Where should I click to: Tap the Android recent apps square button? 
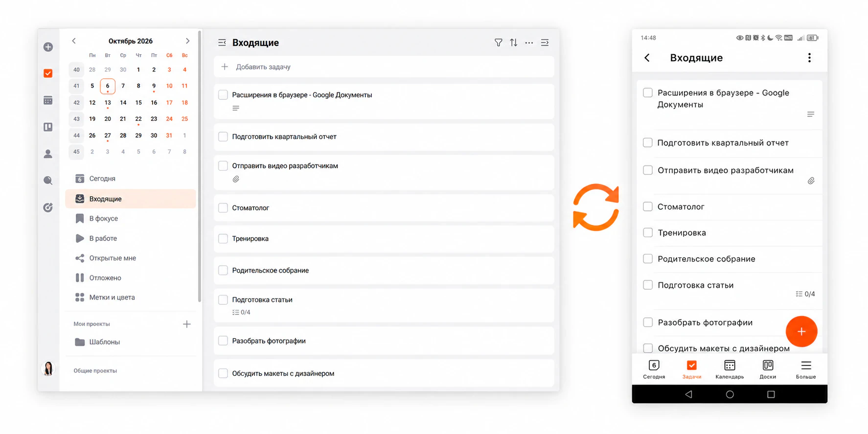(771, 394)
